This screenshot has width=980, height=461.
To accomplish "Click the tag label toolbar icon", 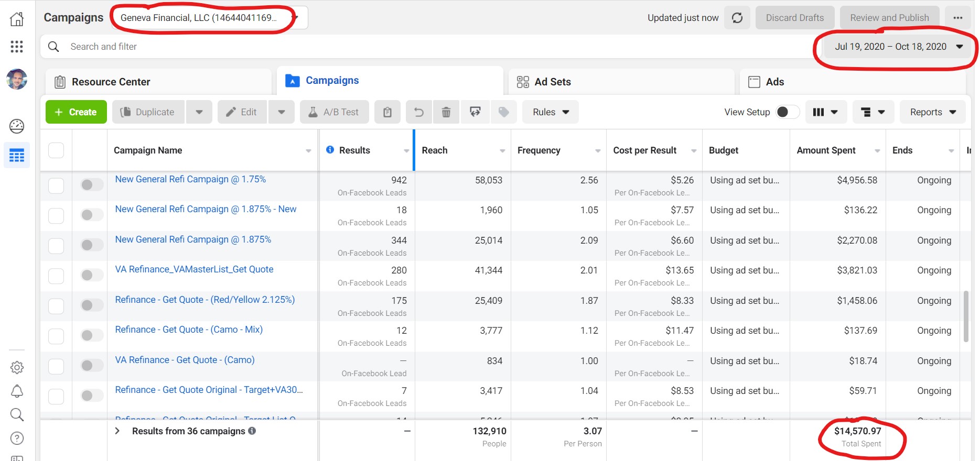I will tap(504, 112).
